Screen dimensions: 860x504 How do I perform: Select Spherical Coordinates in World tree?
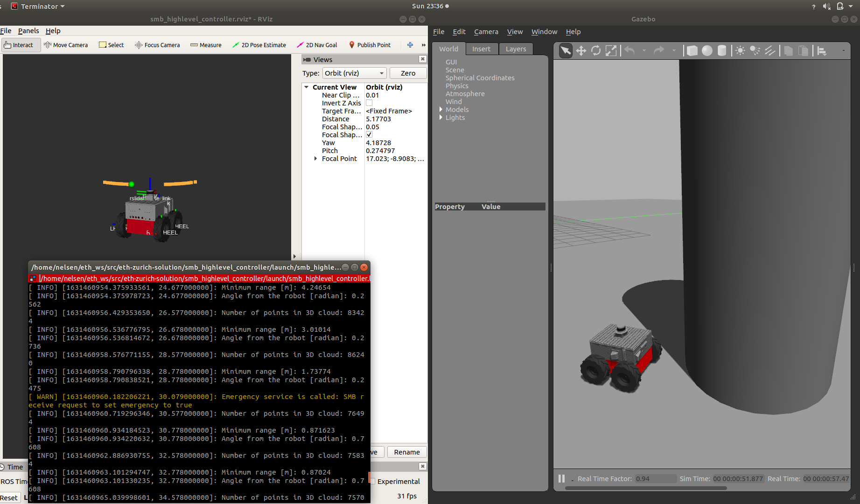480,78
